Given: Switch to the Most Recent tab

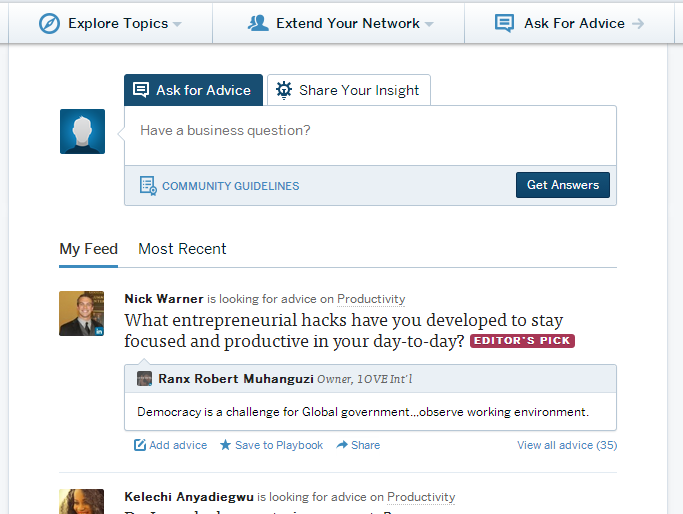Looking at the screenshot, I should (182, 249).
